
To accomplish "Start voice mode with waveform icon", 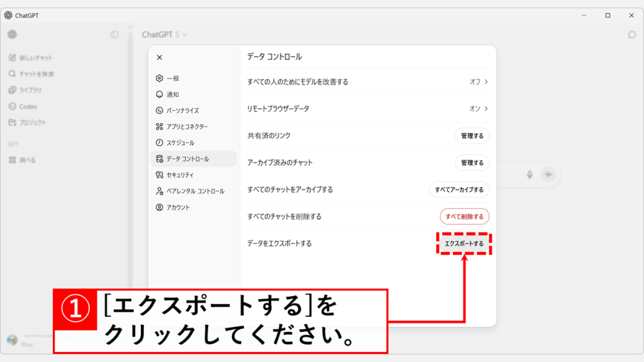I will point(549,175).
